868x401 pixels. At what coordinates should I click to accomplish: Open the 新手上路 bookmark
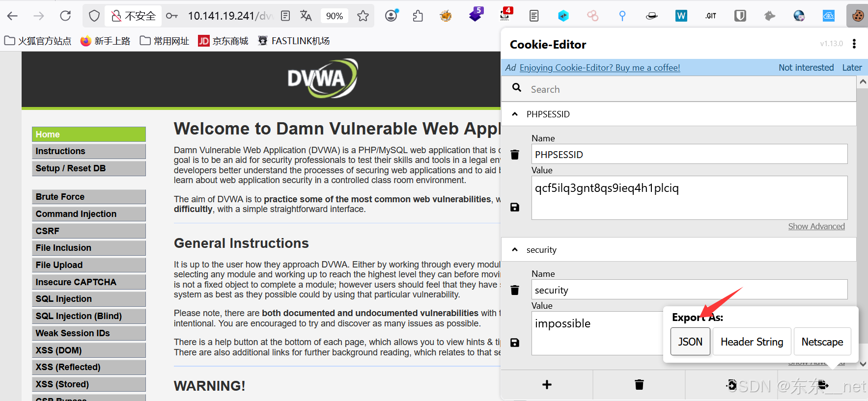tap(106, 41)
